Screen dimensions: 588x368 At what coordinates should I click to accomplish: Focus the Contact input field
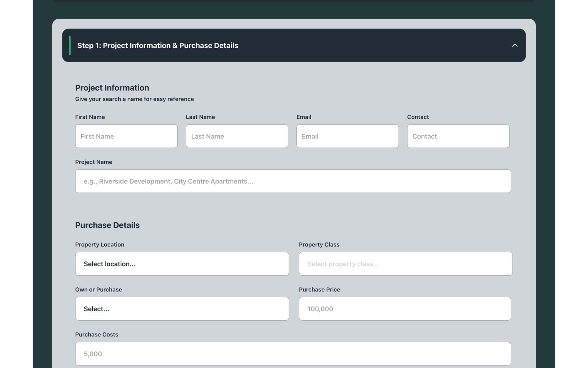[458, 136]
